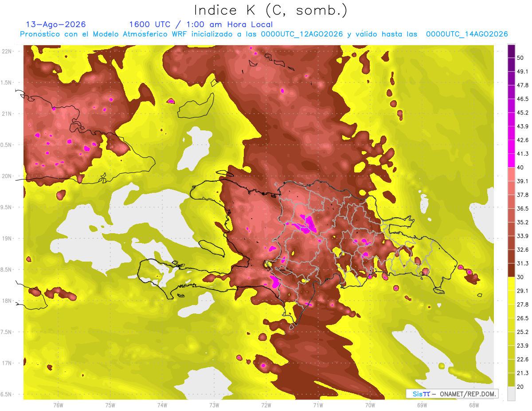Viewport: 532px width, 411px height.
Task: Click the '36.5' colorbar value
Action: pos(522,208)
